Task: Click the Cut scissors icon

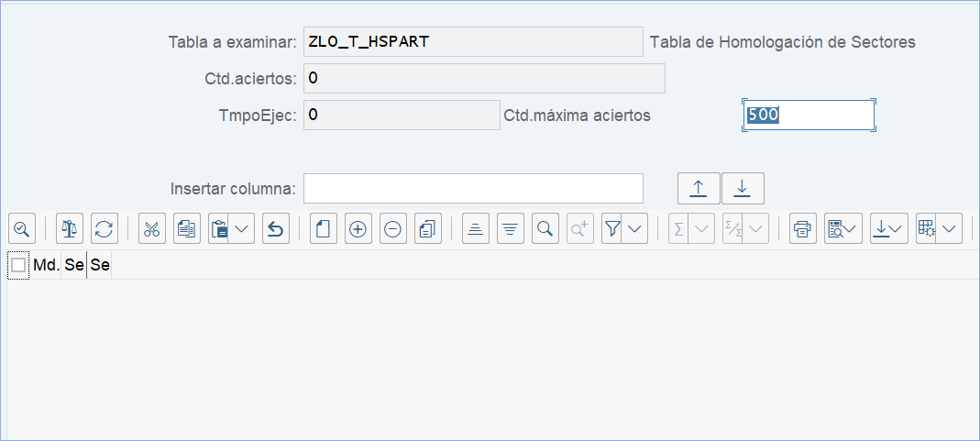Action: click(x=152, y=228)
